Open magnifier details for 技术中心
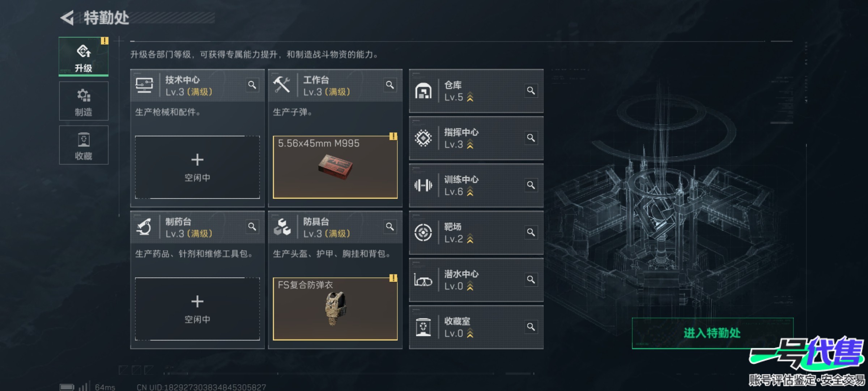Screen dimensions: 868x391 252,85
